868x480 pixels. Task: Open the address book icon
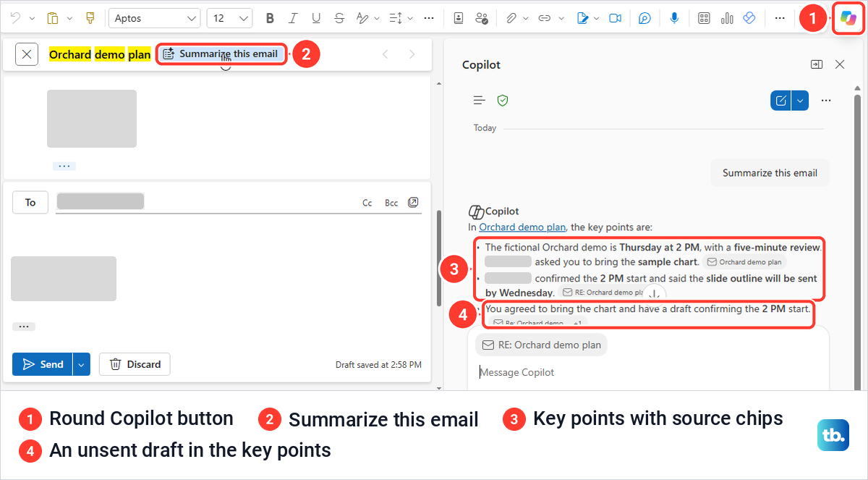(459, 18)
